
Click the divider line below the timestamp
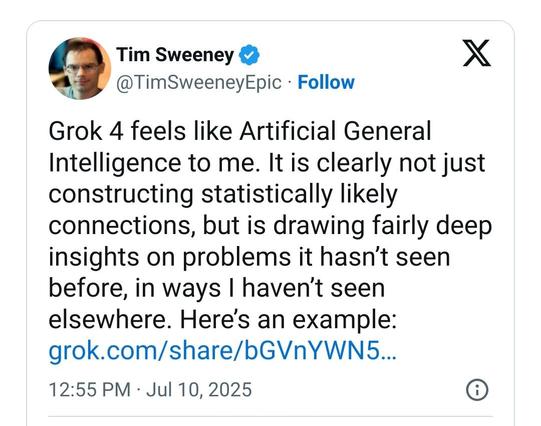tap(270, 417)
